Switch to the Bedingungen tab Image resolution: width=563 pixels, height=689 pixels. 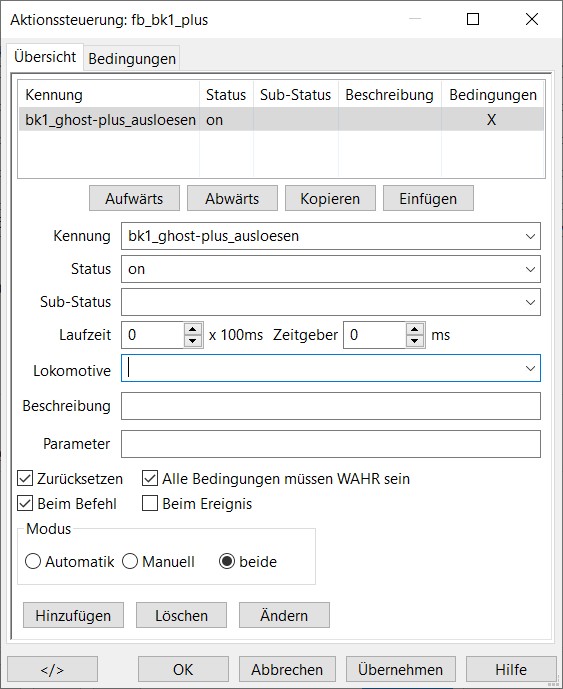click(132, 59)
